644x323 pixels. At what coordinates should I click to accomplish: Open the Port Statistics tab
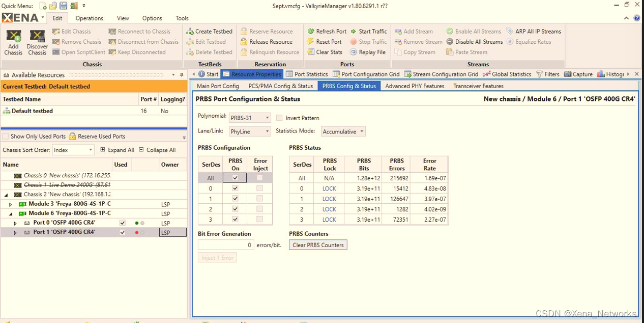pos(307,74)
